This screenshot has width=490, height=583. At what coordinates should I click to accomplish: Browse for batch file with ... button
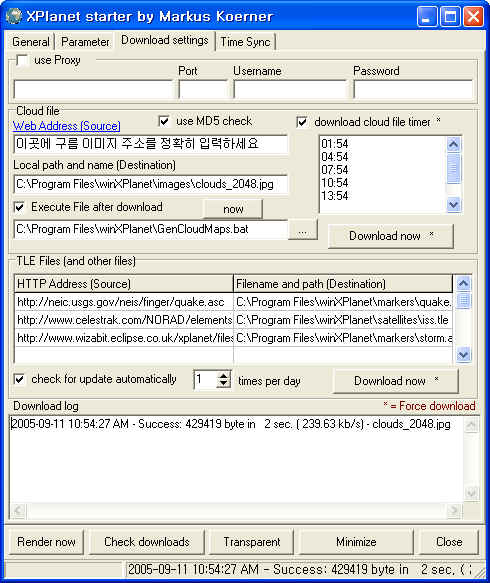click(x=303, y=230)
